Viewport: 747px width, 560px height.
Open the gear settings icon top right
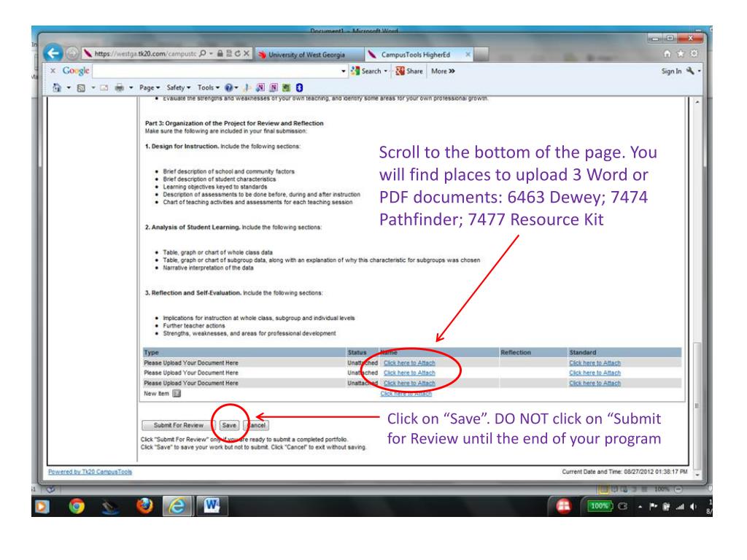[x=694, y=54]
